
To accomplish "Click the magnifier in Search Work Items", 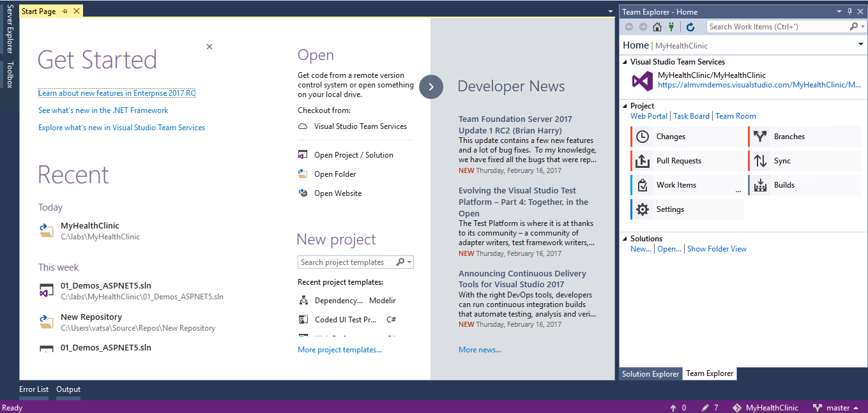I will tap(853, 27).
